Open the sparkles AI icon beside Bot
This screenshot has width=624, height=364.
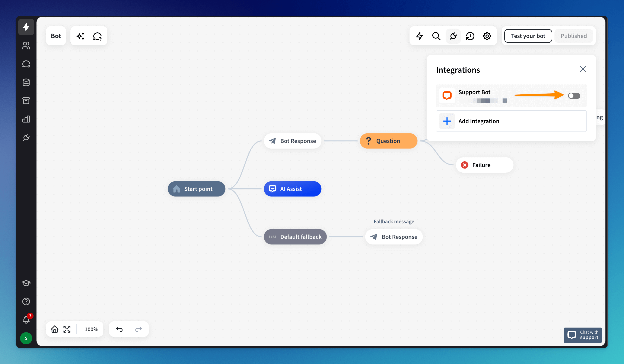click(80, 36)
